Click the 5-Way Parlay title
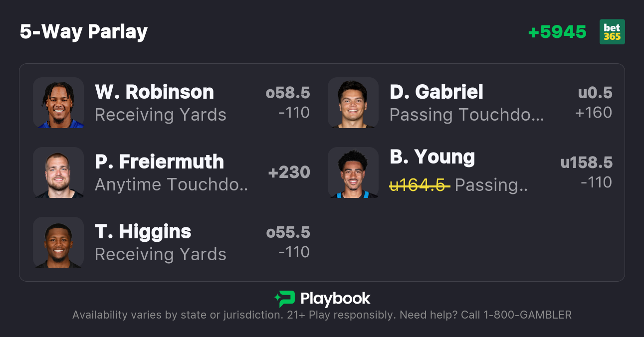This screenshot has height=337, width=644. [x=84, y=32]
